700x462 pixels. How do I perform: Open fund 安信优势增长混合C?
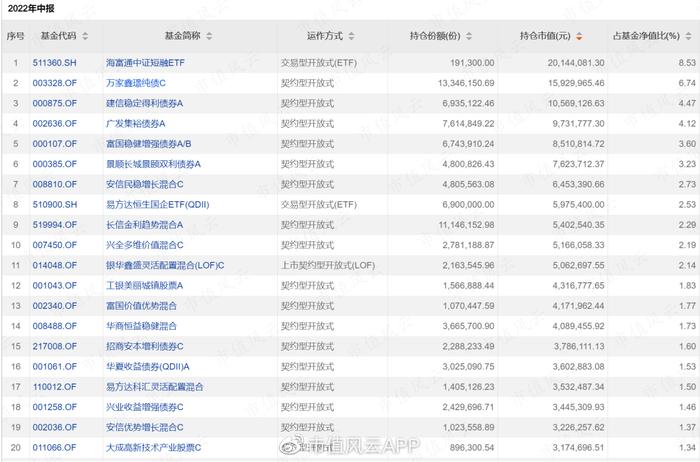(145, 427)
